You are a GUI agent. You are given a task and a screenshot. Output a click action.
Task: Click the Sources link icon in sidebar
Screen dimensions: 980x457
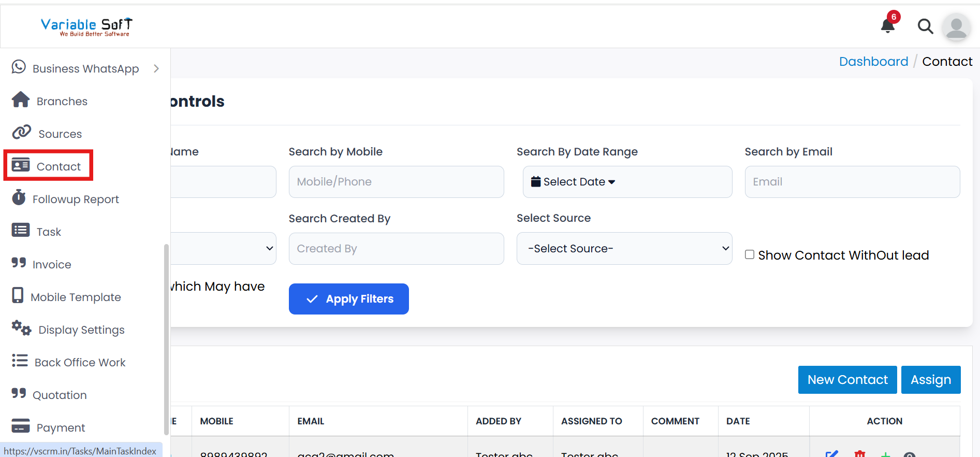pos(22,133)
